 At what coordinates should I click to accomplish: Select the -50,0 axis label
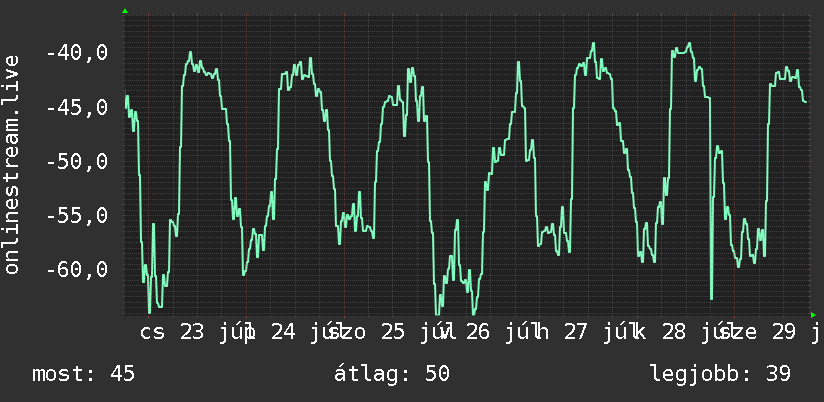(77, 162)
